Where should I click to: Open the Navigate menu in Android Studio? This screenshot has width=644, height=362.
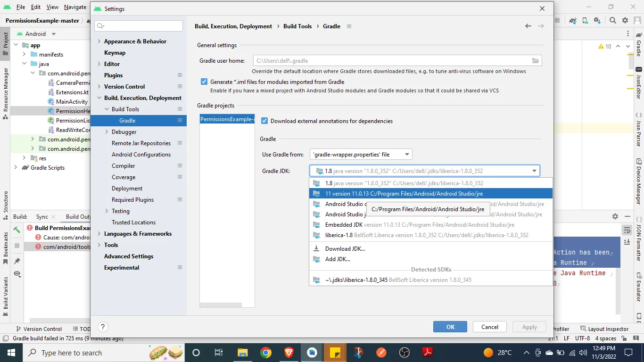point(75,7)
